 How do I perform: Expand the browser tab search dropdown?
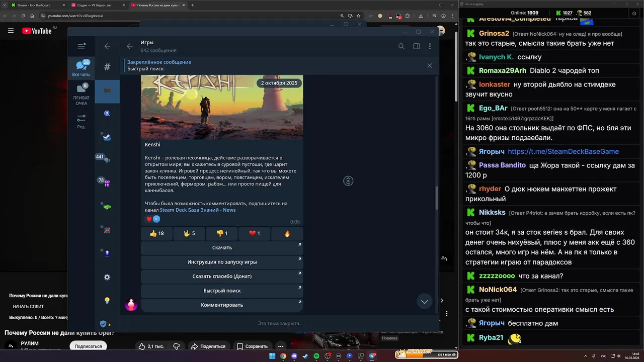pos(4,5)
